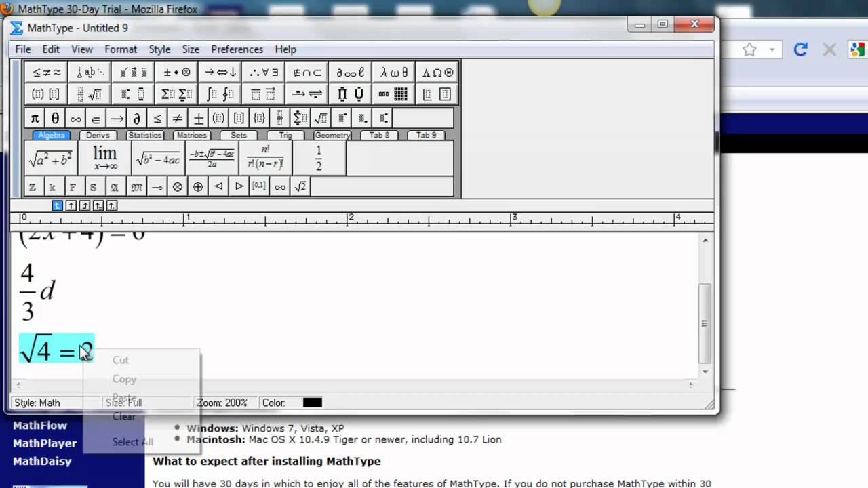868x488 pixels.
Task: Insert the circled times symbol in the bottom bar
Action: pos(178,187)
